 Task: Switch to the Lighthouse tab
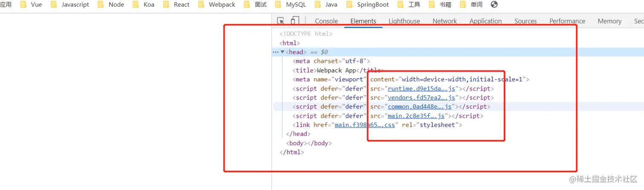click(404, 21)
